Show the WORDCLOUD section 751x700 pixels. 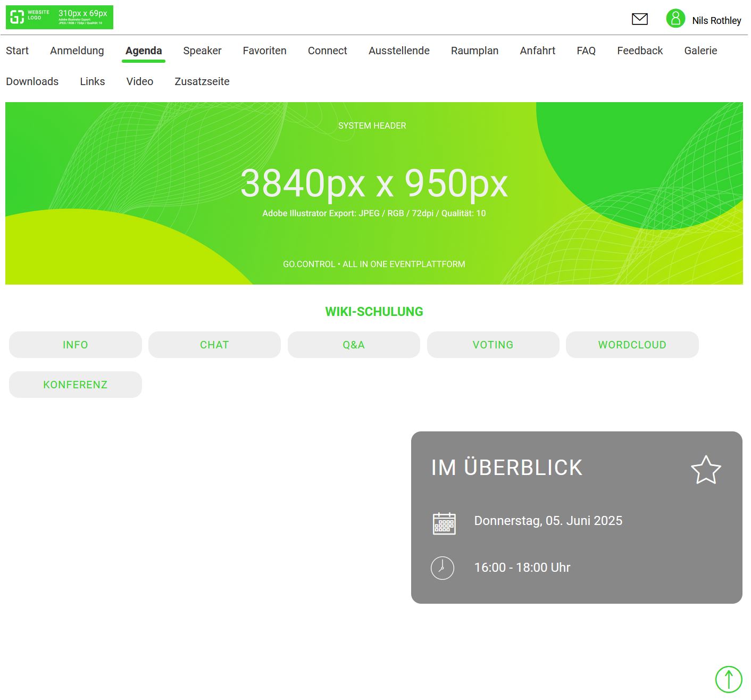click(x=632, y=345)
